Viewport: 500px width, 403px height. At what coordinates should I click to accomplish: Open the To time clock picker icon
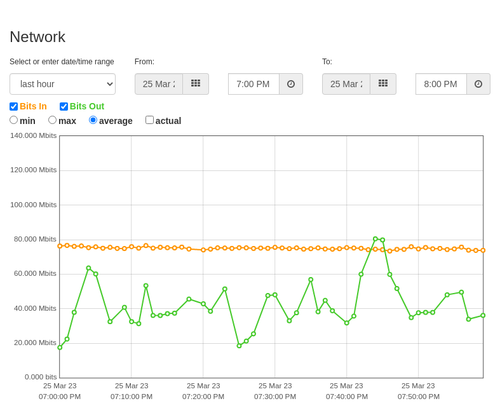tap(478, 84)
